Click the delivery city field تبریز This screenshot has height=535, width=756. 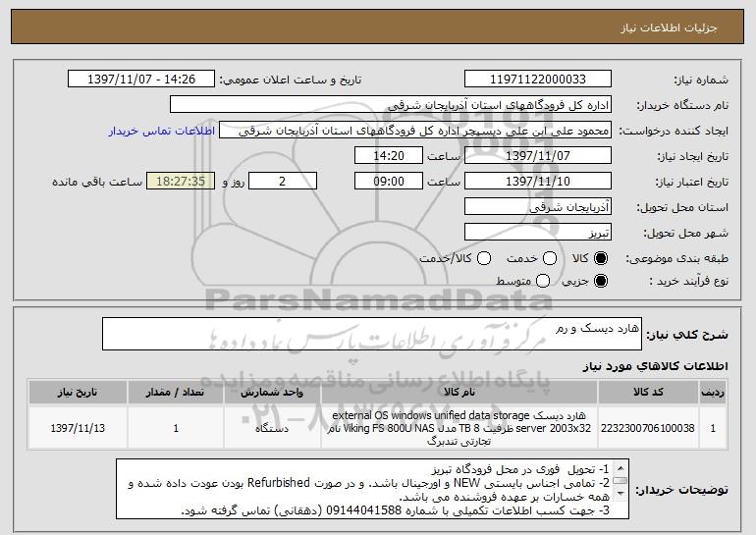538,233
